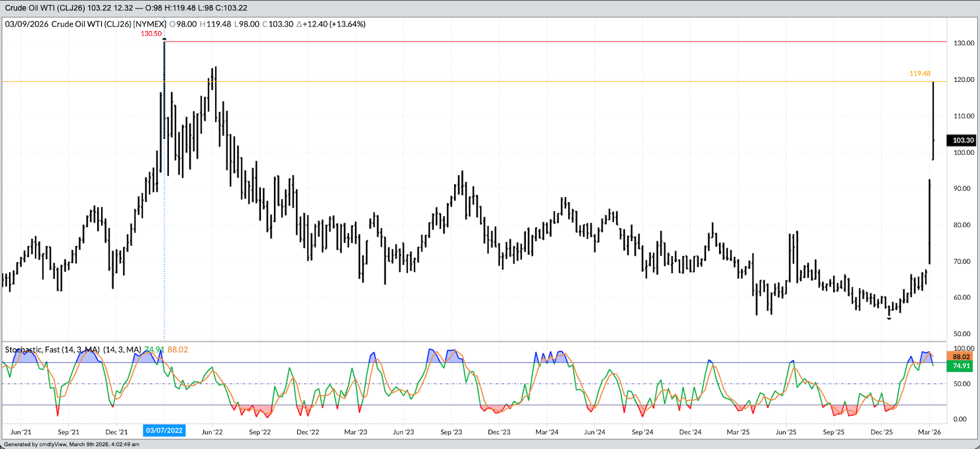The height and width of the screenshot is (449, 980).
Task: Select the Stochastic, Fast (14, 3, MA) label
Action: click(73, 350)
